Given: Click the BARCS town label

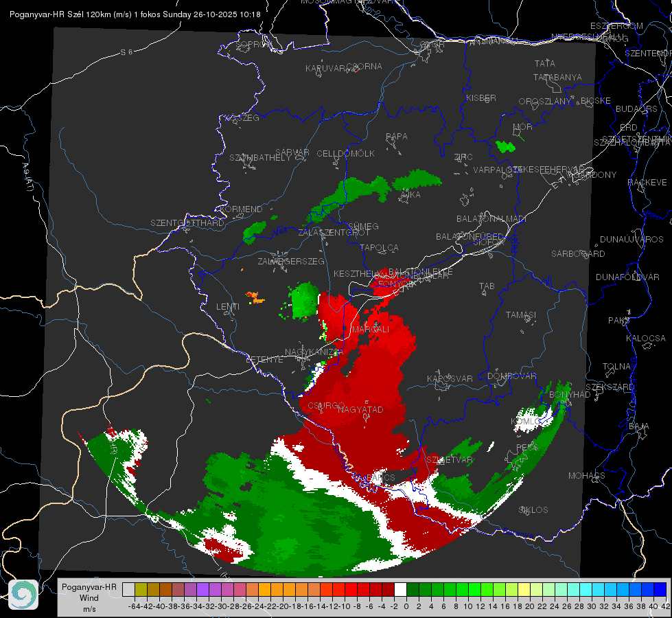Looking at the screenshot, I should pyautogui.click(x=380, y=477).
